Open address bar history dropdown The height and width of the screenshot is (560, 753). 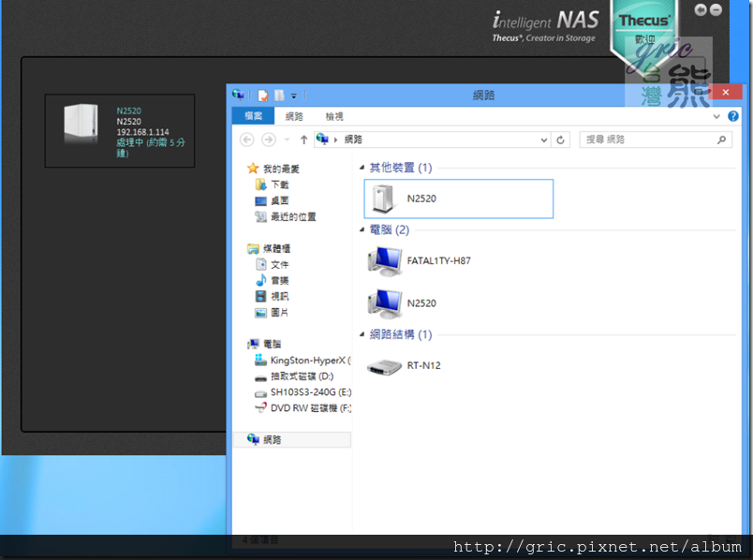coord(543,140)
